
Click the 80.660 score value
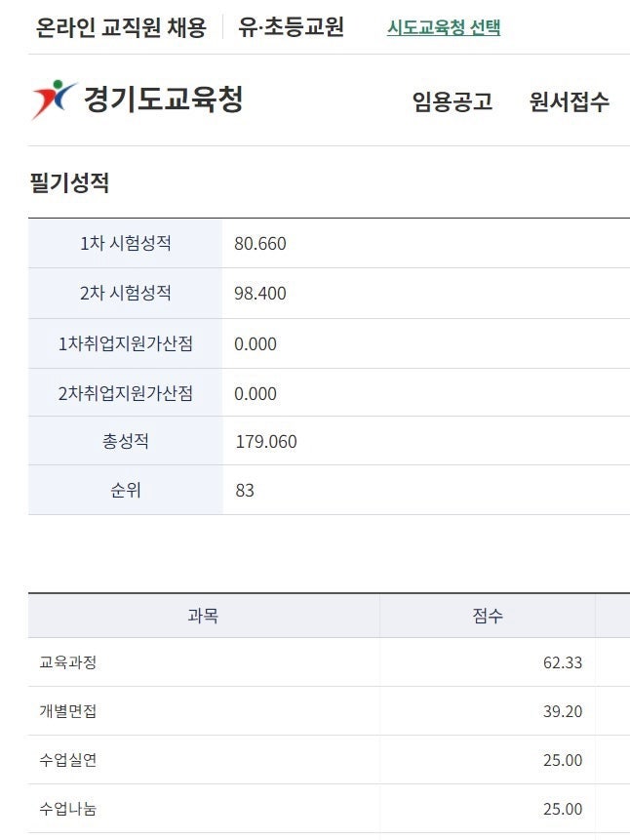(260, 244)
